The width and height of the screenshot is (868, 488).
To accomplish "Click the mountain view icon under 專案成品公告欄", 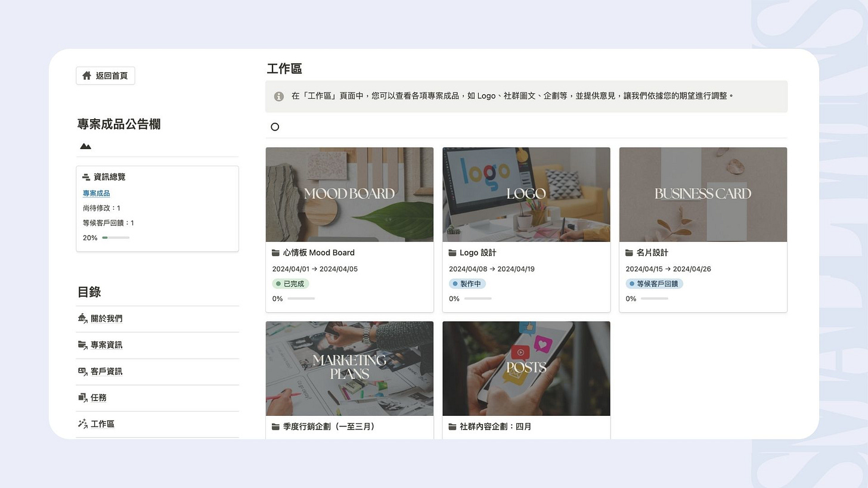I will (x=85, y=146).
